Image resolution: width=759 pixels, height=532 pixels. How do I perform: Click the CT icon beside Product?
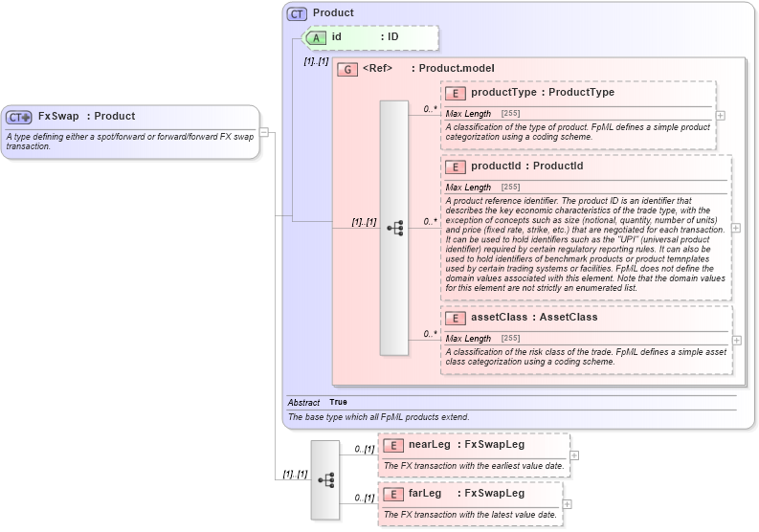(297, 14)
